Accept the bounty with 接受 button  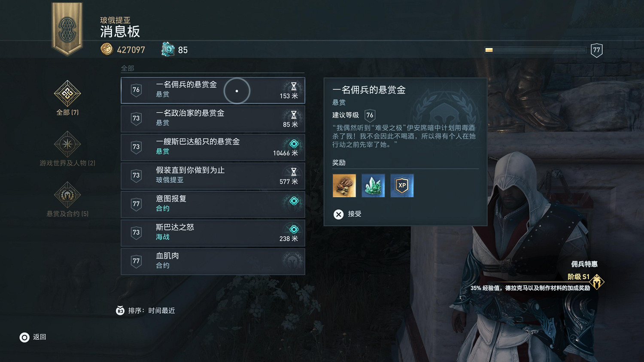tap(348, 214)
